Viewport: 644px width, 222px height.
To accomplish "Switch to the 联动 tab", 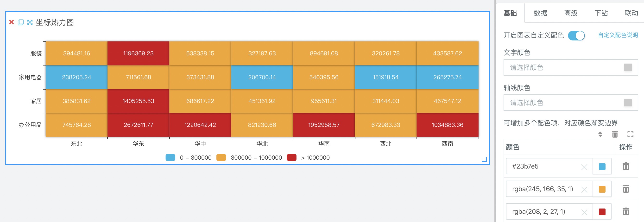I will [x=631, y=13].
